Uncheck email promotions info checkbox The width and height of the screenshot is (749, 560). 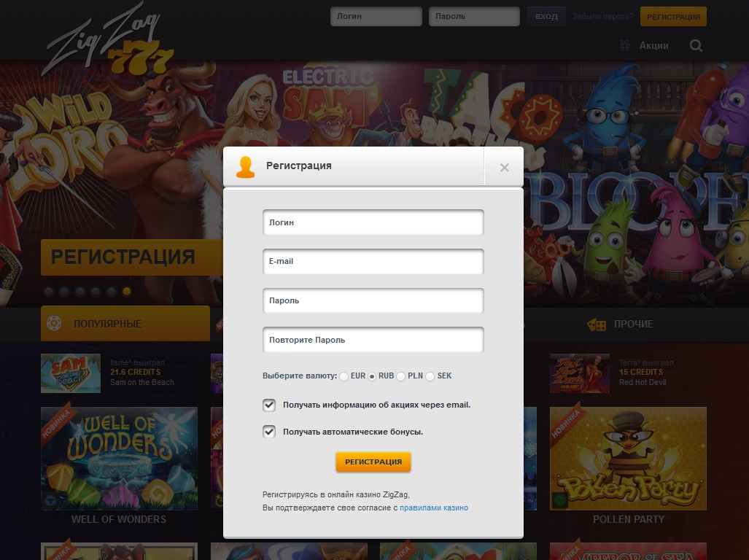tap(269, 405)
